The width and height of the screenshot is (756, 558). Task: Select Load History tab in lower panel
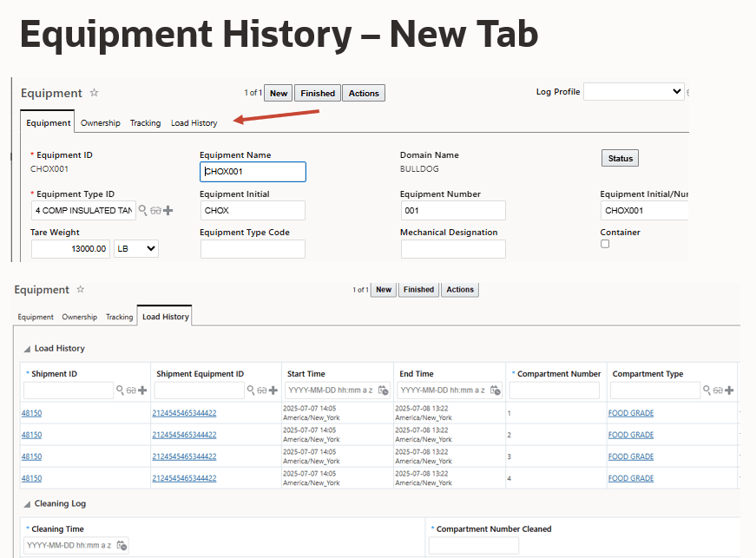tap(165, 317)
